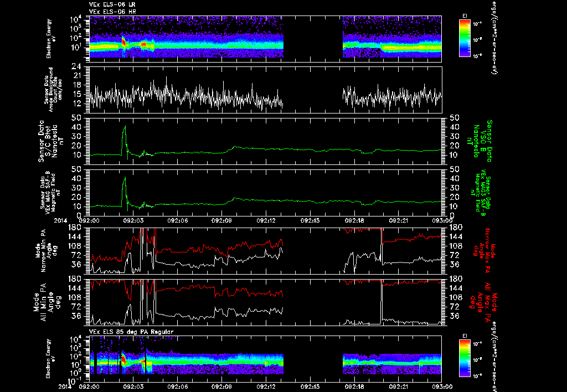Click "092:00" on the bottom time axis
This screenshot has height=392, width=567.
click(89, 386)
